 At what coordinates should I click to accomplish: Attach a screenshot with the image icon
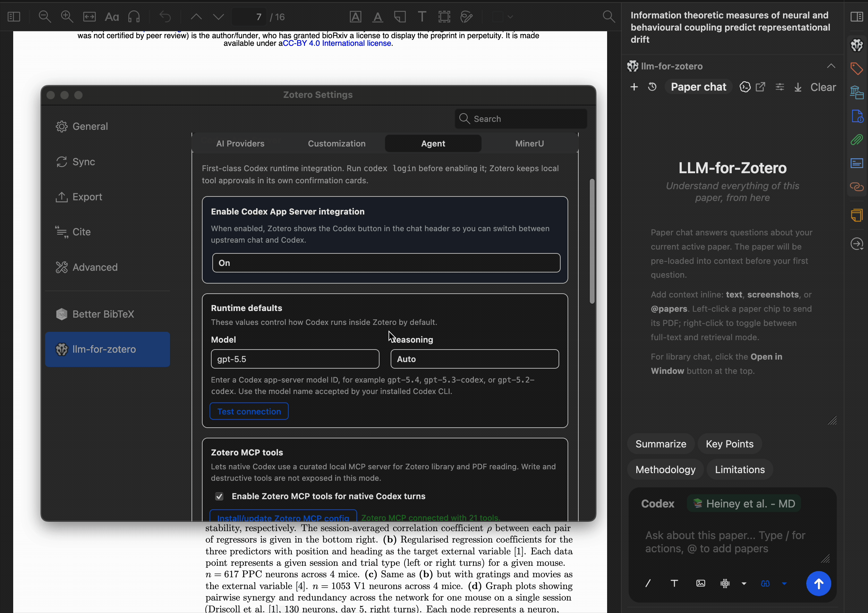pyautogui.click(x=700, y=583)
